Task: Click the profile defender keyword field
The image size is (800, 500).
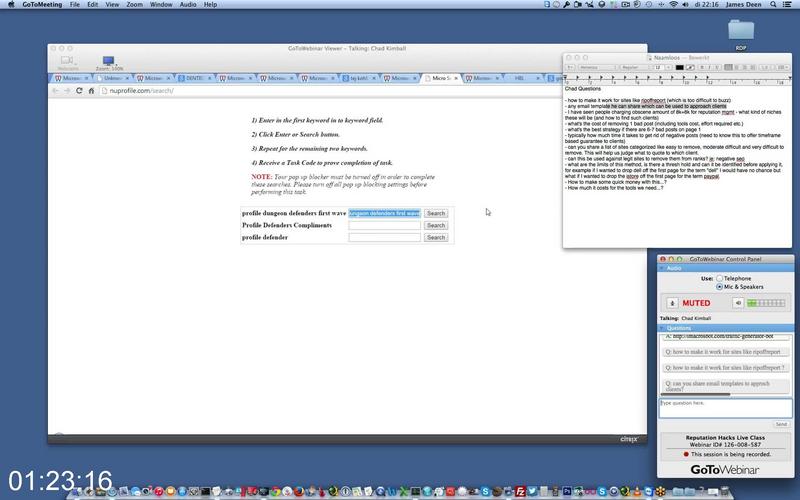Action: [x=385, y=237]
